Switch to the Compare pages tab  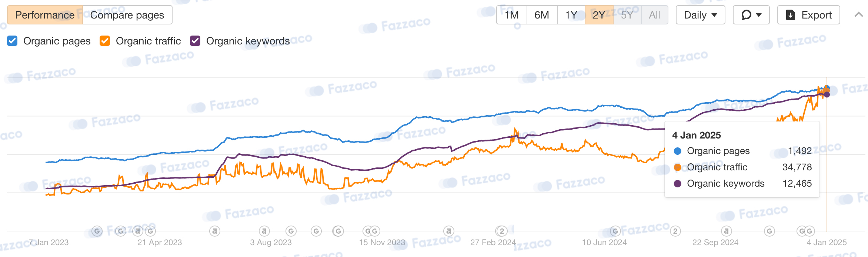tap(127, 15)
